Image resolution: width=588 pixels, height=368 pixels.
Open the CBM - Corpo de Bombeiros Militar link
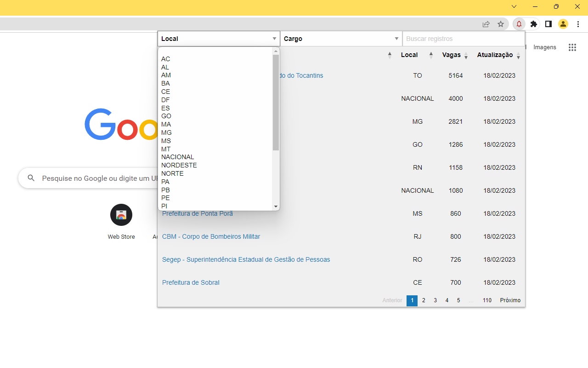point(211,236)
